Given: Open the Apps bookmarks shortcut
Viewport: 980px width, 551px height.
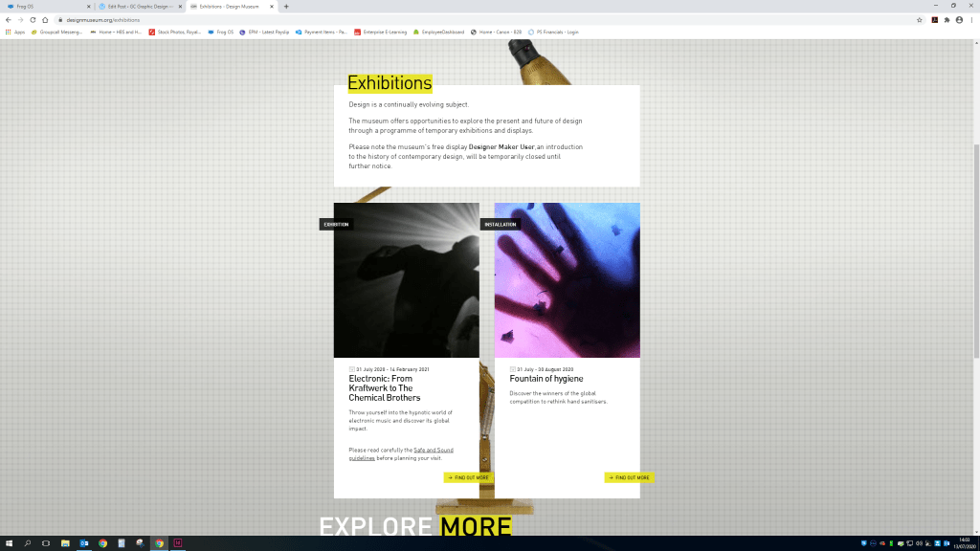Looking at the screenshot, I should coord(14,32).
